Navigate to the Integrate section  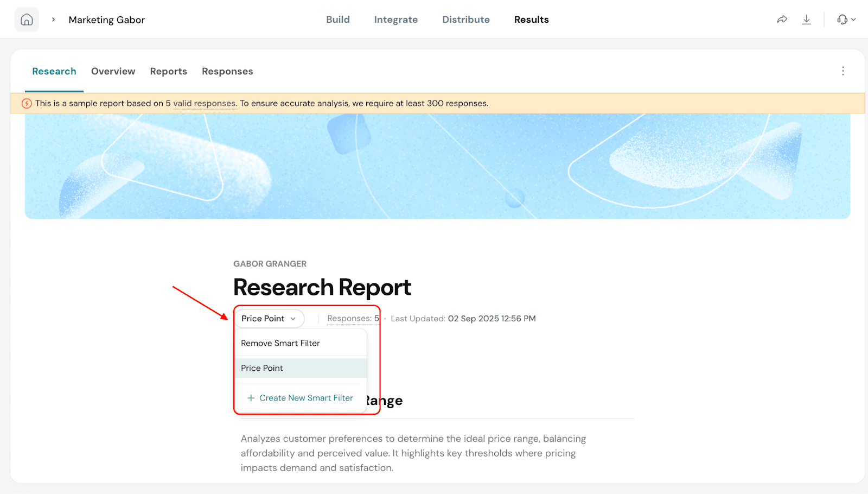[x=395, y=20]
